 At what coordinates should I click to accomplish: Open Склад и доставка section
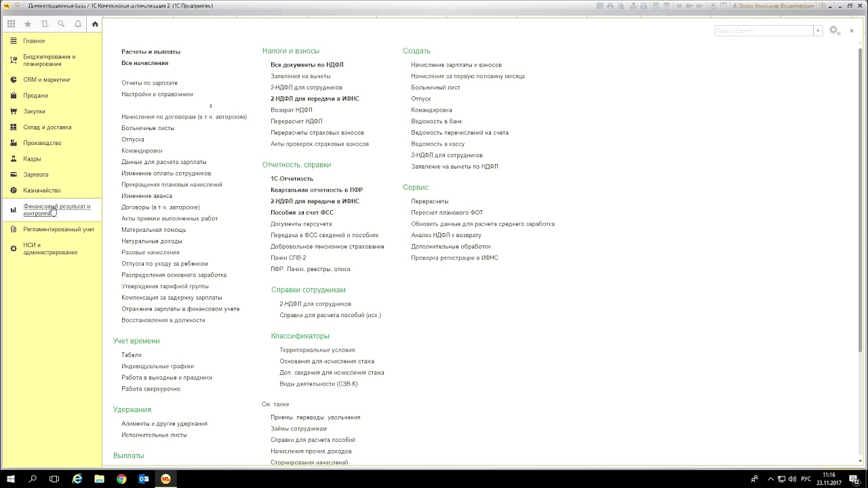[47, 127]
